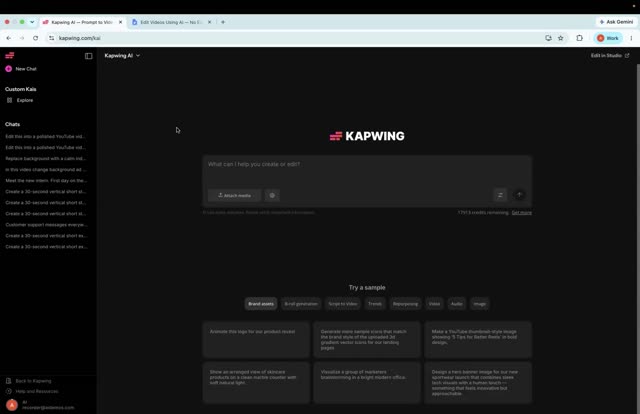Open chat 'Meet the new intern. First day on the...'
This screenshot has height=414, width=640.
point(46,180)
